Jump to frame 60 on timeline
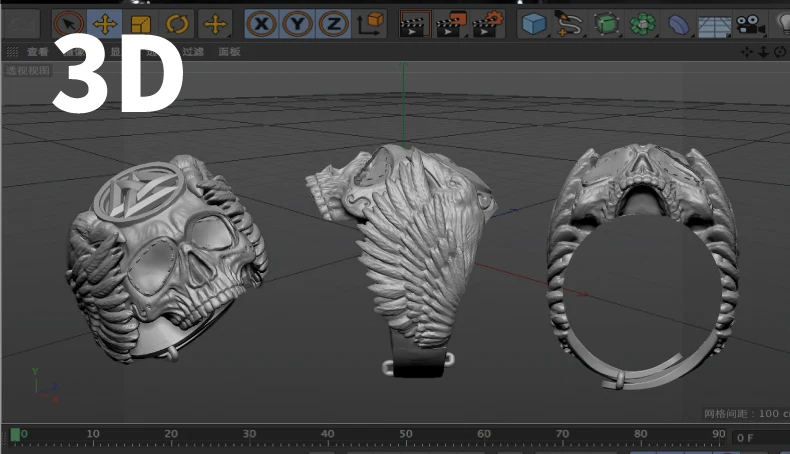The width and height of the screenshot is (790, 454). pyautogui.click(x=484, y=434)
